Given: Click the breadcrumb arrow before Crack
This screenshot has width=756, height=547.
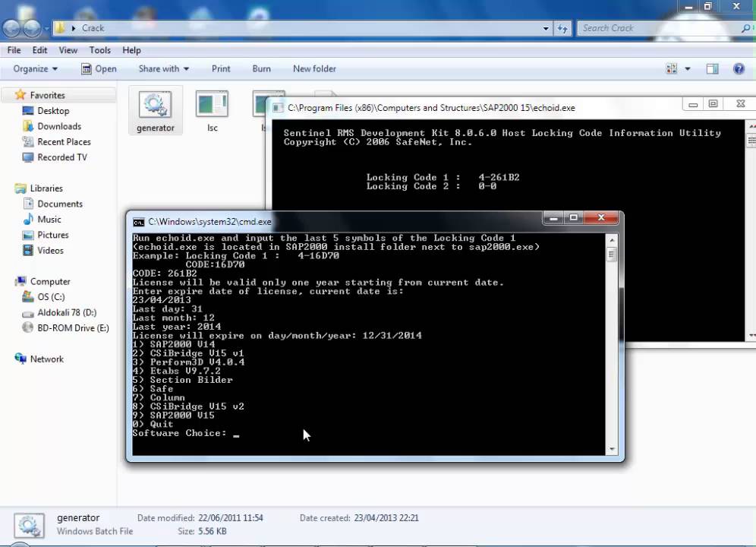Looking at the screenshot, I should click(x=74, y=28).
